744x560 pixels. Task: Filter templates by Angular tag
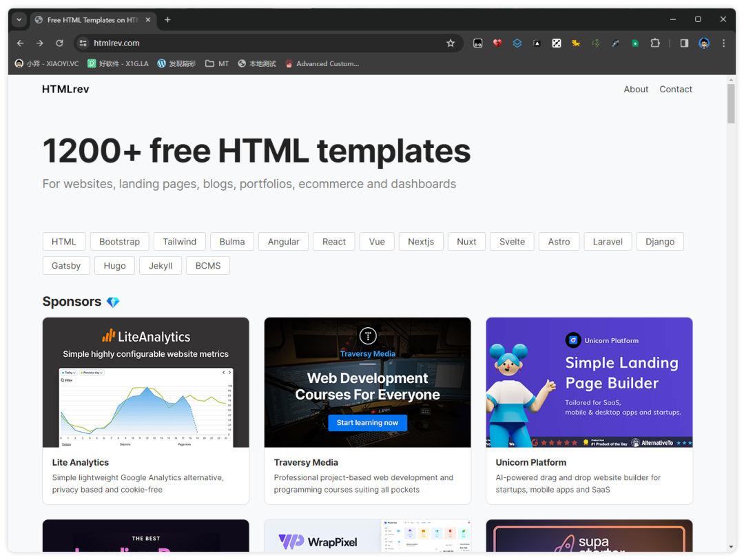pos(283,242)
